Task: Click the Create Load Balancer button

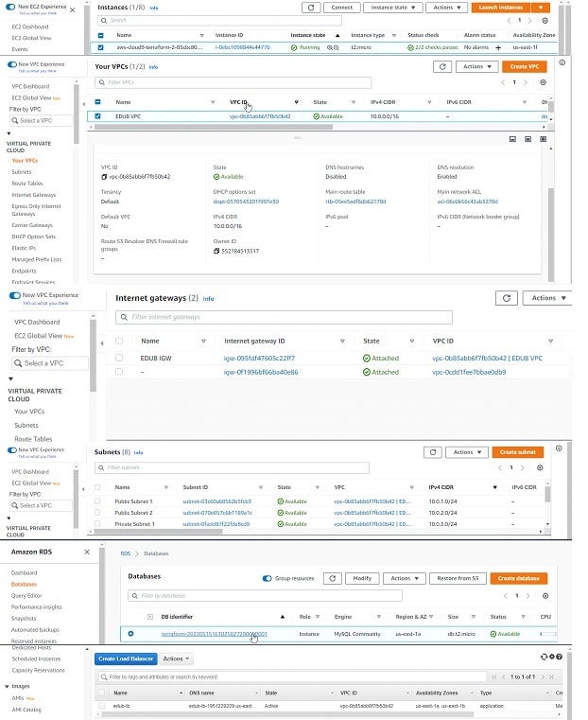Action: (x=126, y=659)
